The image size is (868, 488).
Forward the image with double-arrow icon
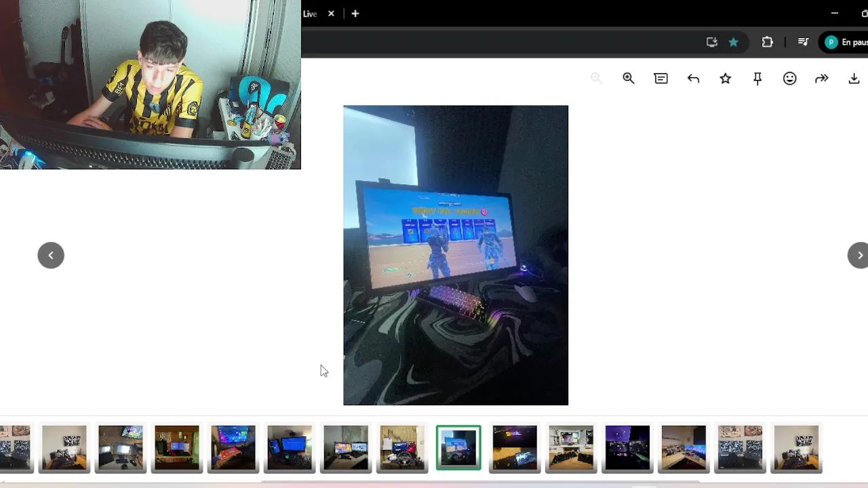pos(822,79)
